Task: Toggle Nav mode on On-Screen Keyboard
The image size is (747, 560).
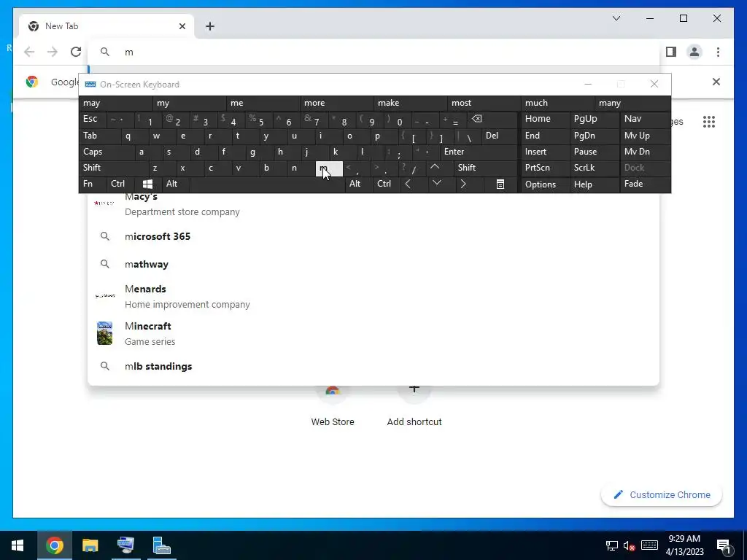Action: point(645,119)
